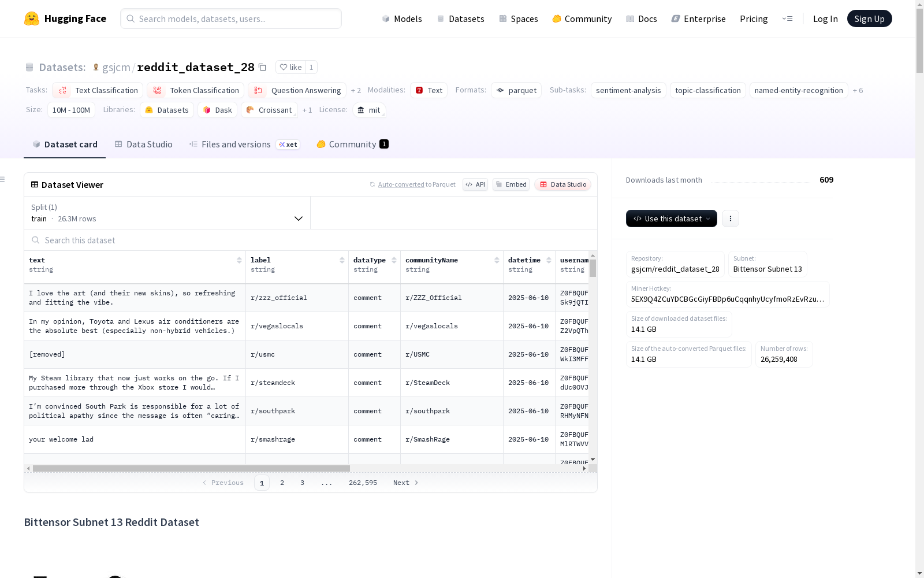
Task: Expand the +6 more sub-tasks
Action: (x=858, y=90)
